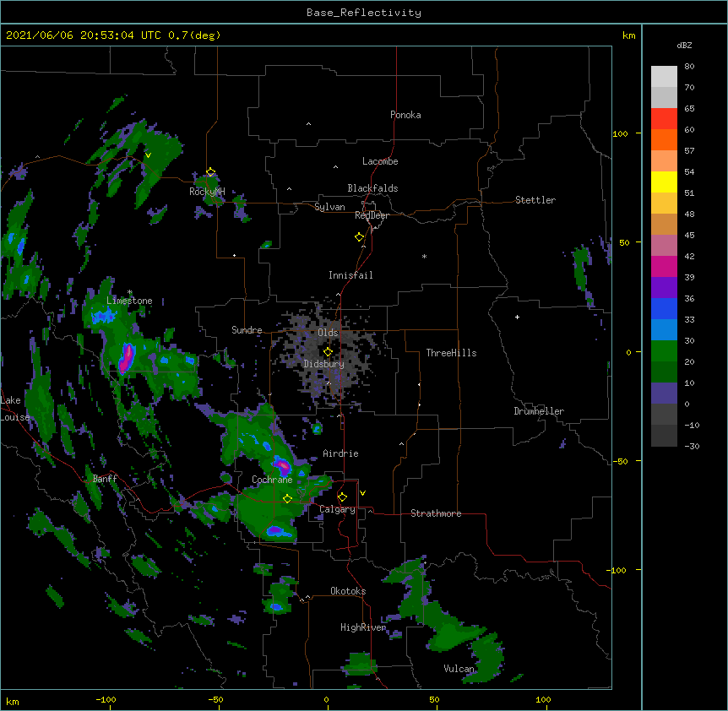Click the orange legend swatch between 60 and 57
The width and height of the screenshot is (728, 711).
point(664,139)
